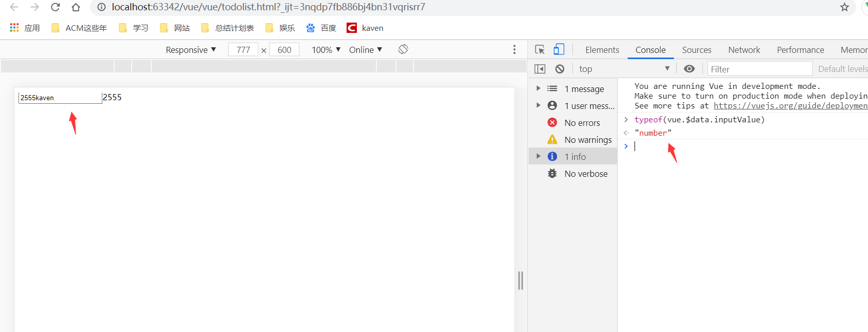Viewport: 868px width, 332px height.
Task: Click the typeof(vue.$data.inputValue) console entry
Action: (x=699, y=120)
